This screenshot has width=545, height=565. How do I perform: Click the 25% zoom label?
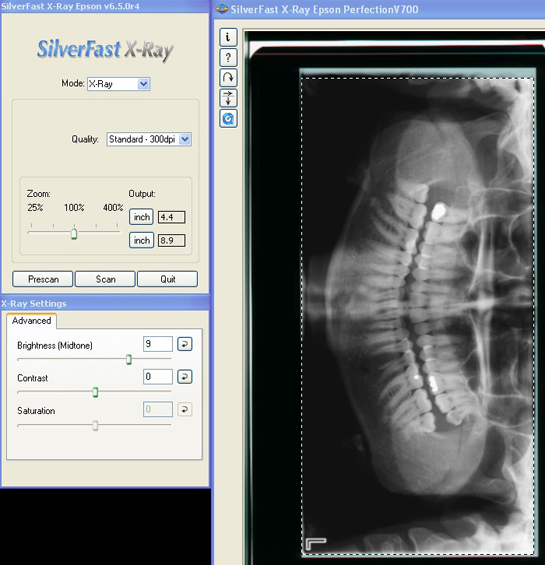[x=35, y=208]
